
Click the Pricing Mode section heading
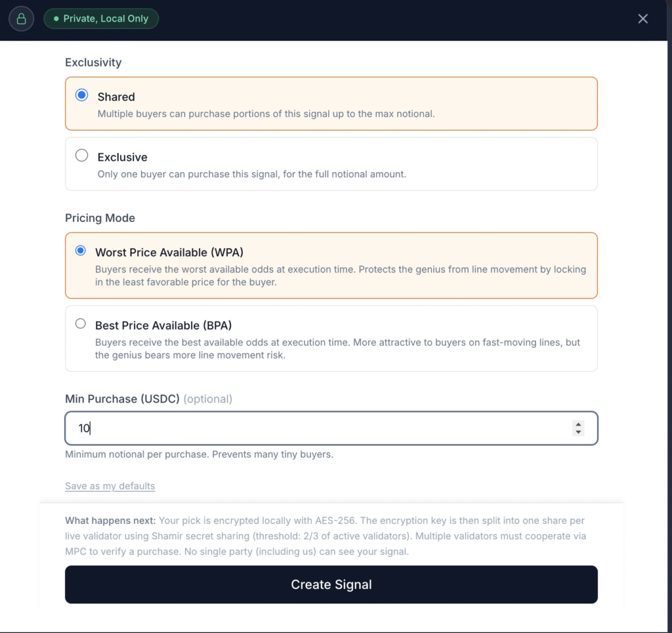[100, 218]
